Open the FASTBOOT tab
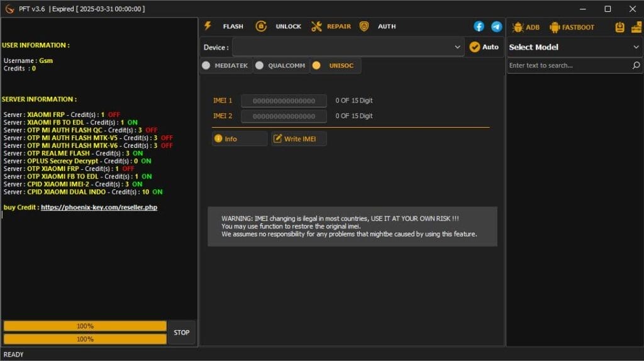The height and width of the screenshot is (361, 644). pos(572,28)
